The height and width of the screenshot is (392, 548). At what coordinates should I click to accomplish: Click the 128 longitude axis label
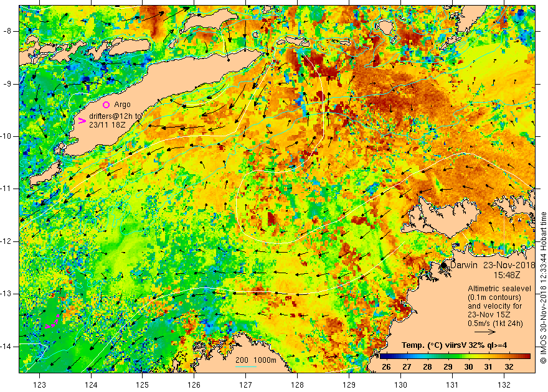click(x=298, y=385)
